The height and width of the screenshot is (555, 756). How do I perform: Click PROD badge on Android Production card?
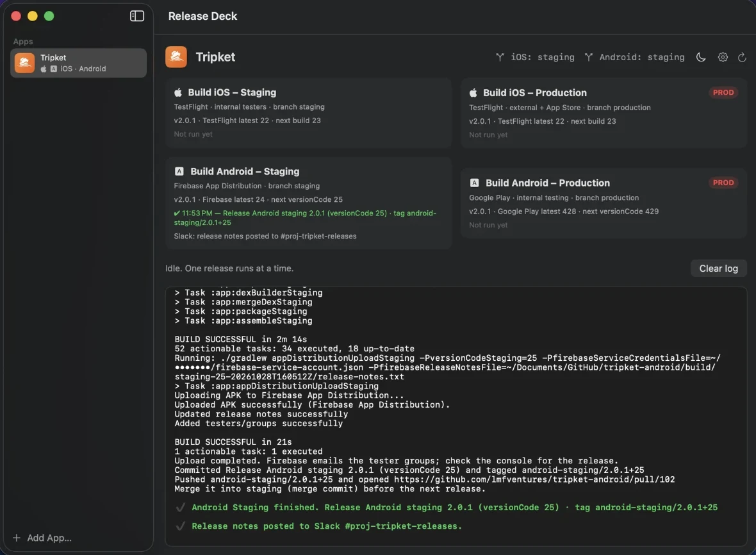[x=723, y=182]
